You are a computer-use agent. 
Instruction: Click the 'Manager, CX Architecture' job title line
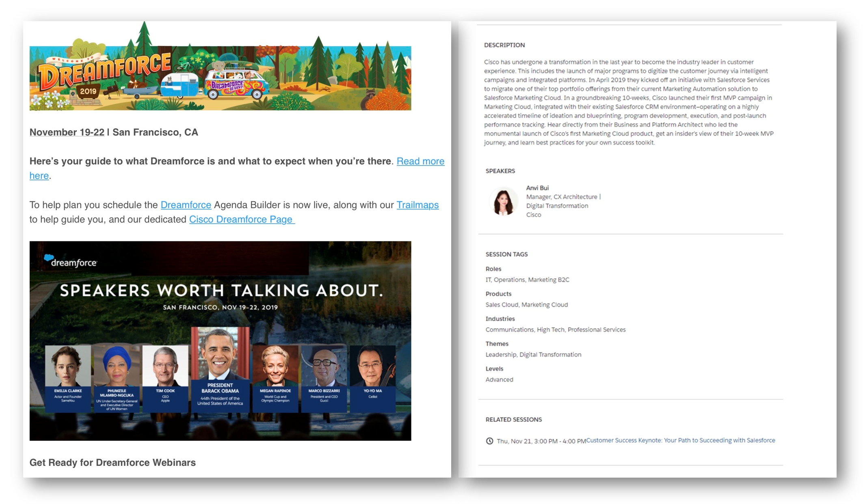click(562, 197)
